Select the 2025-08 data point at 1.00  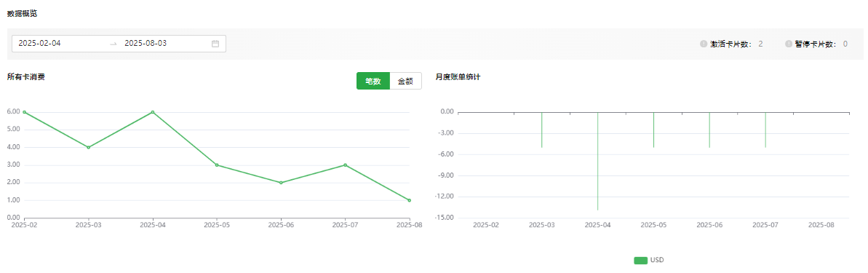(x=410, y=200)
